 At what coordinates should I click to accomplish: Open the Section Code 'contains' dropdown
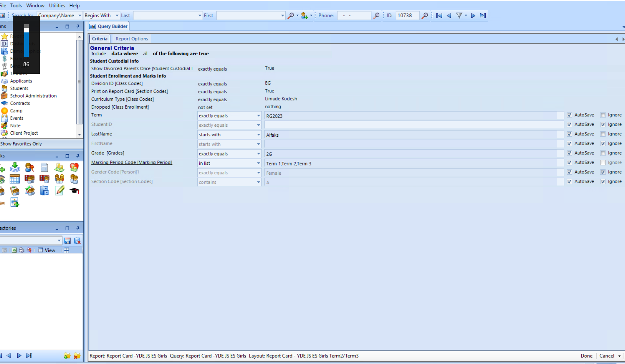[x=259, y=182]
